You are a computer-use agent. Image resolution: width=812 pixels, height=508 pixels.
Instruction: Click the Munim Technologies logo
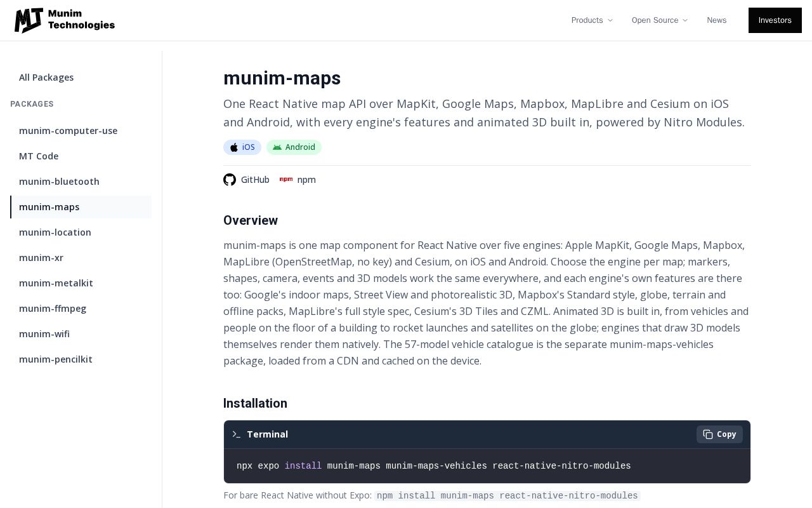tap(65, 20)
